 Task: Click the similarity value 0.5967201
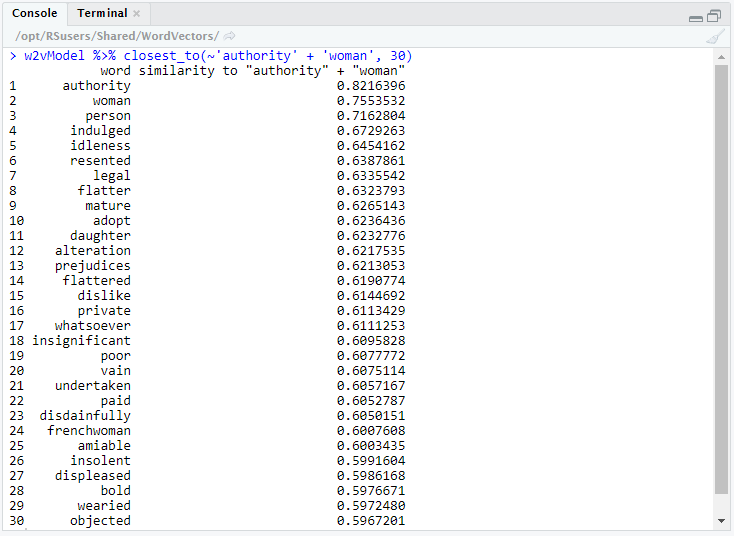(x=371, y=521)
